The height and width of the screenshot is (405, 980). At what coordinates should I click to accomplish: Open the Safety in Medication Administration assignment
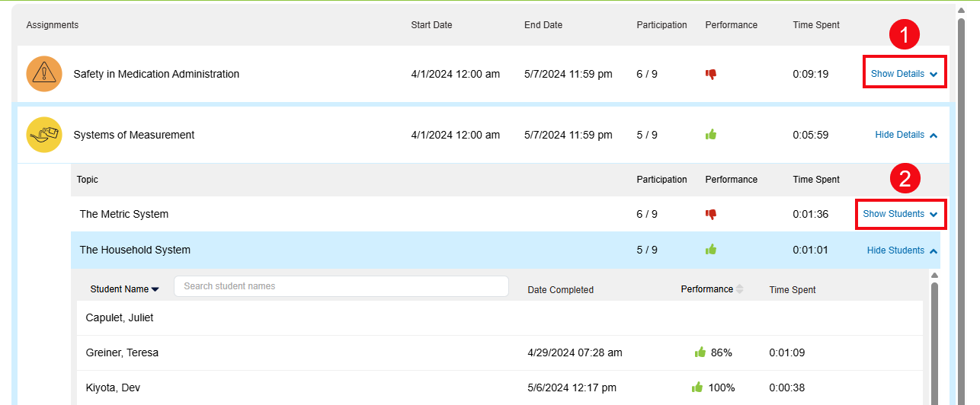[156, 74]
